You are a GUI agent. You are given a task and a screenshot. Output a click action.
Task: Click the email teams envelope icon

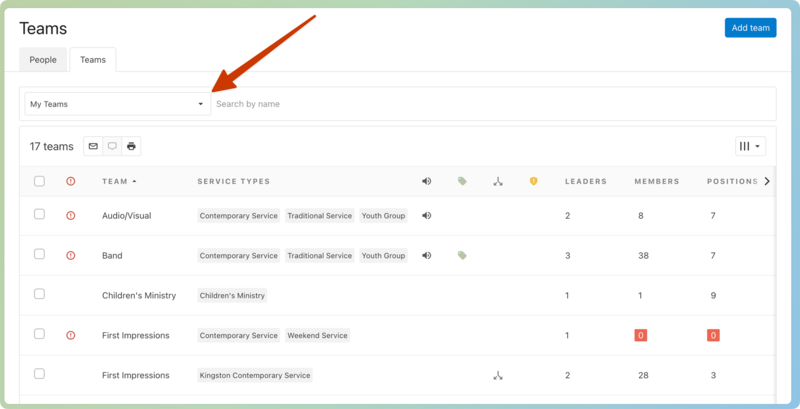pyautogui.click(x=93, y=146)
